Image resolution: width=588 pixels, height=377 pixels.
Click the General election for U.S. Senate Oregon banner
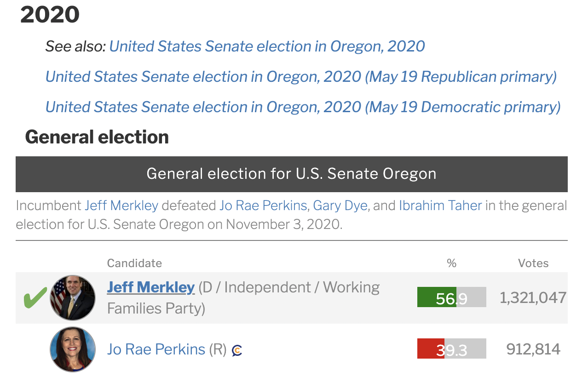(x=292, y=174)
